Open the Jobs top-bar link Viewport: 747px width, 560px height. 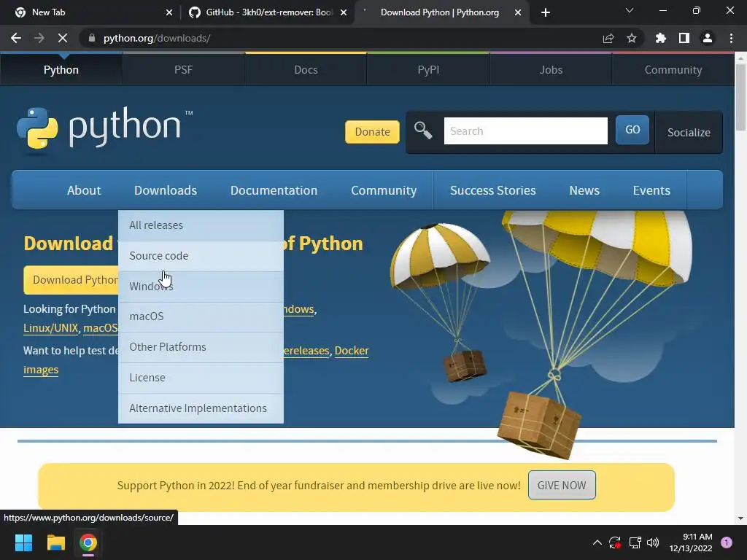pos(551,69)
